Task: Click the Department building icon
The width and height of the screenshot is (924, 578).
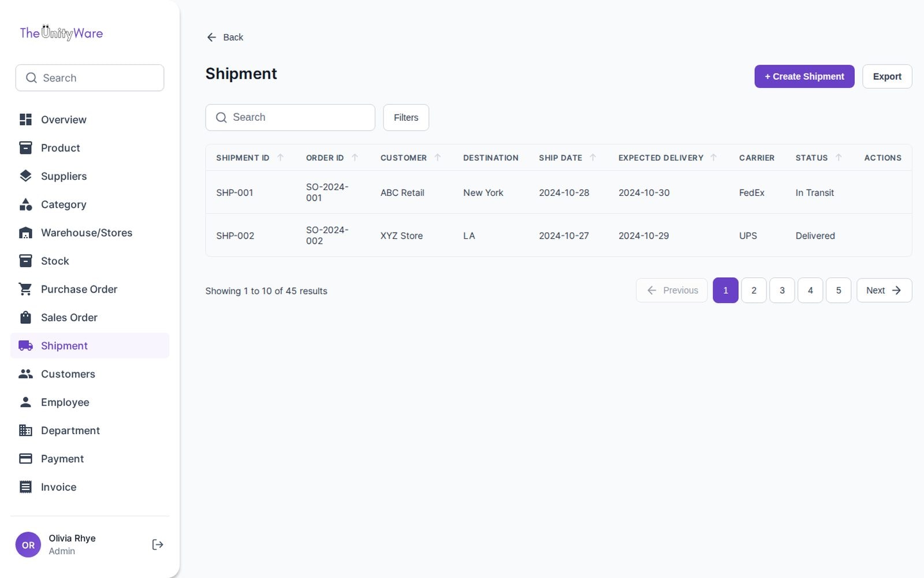Action: pyautogui.click(x=25, y=431)
